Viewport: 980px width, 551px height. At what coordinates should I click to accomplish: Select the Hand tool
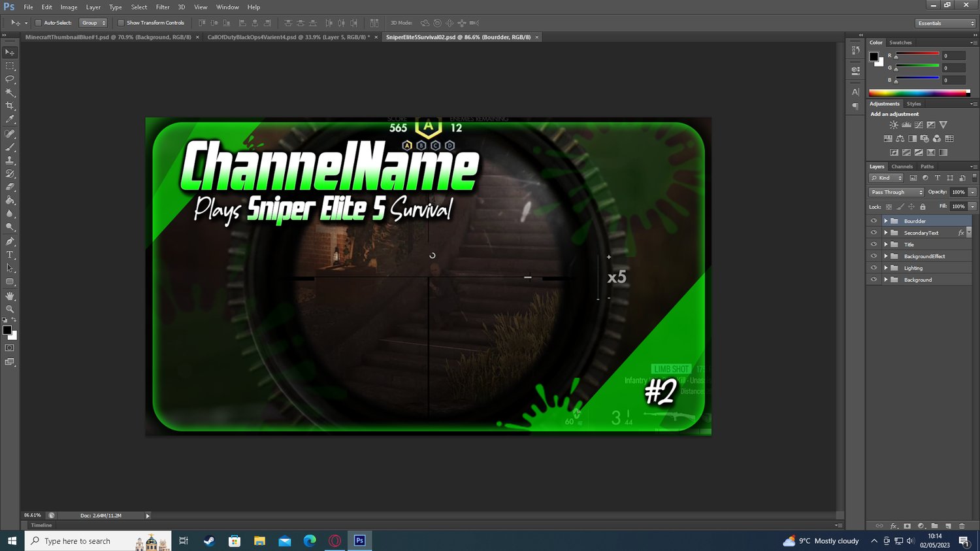coord(10,296)
